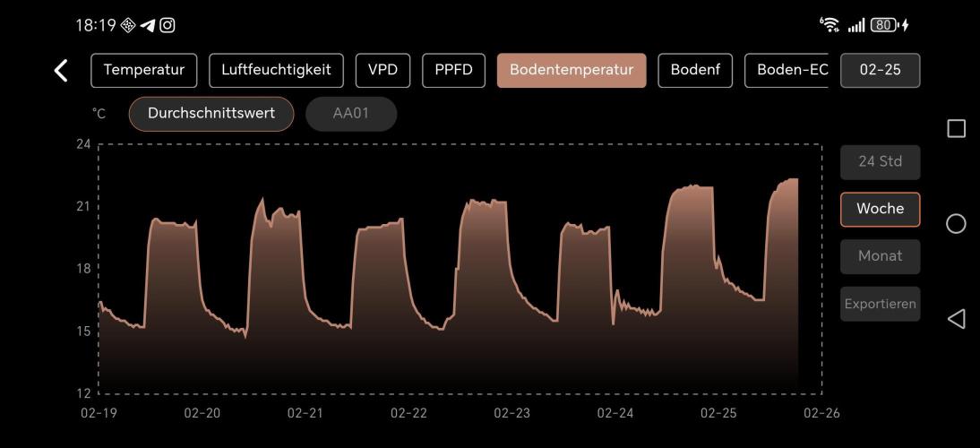Tap the 02-23 label on the x-axis
Screen dimensions: 980x448
(511, 413)
